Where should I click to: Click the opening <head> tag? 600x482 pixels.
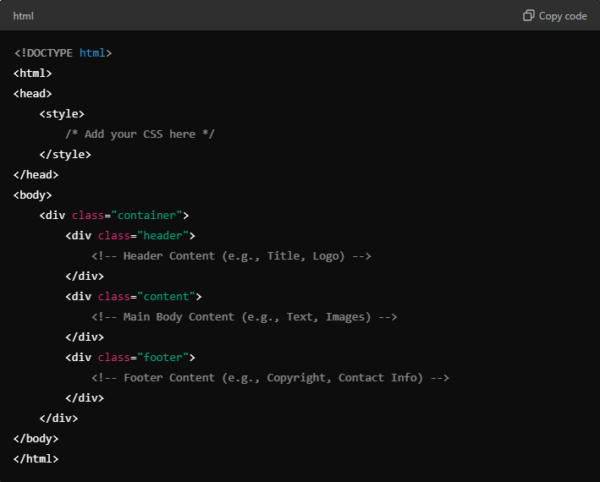point(33,93)
